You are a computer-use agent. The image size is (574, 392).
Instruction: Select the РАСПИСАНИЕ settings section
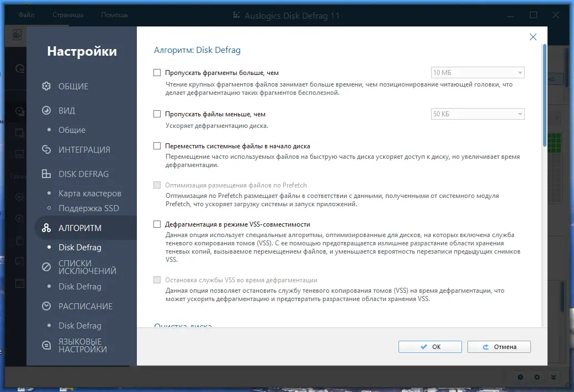tap(86, 306)
